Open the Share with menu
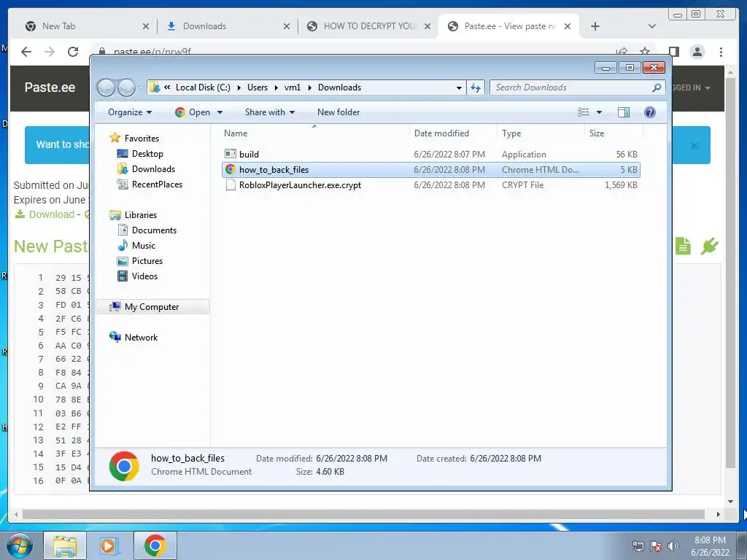This screenshot has width=747, height=560. pyautogui.click(x=270, y=112)
